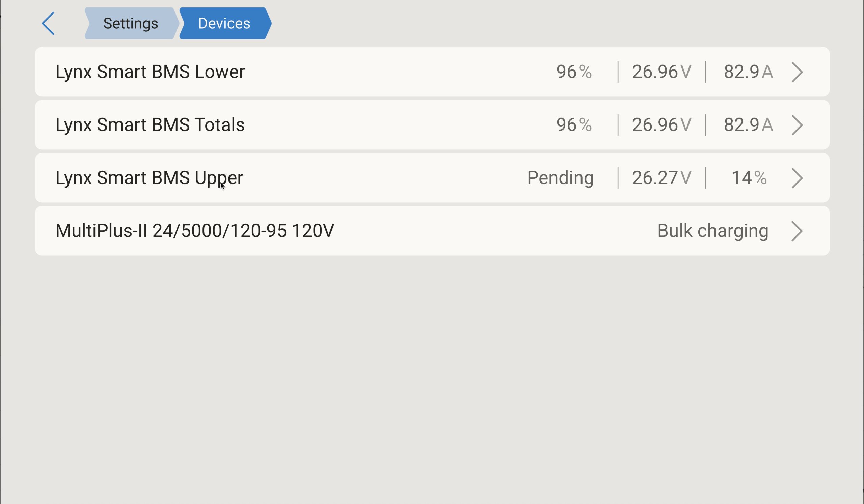Go back using the blue arrow icon
This screenshot has width=864, height=504.
(48, 23)
